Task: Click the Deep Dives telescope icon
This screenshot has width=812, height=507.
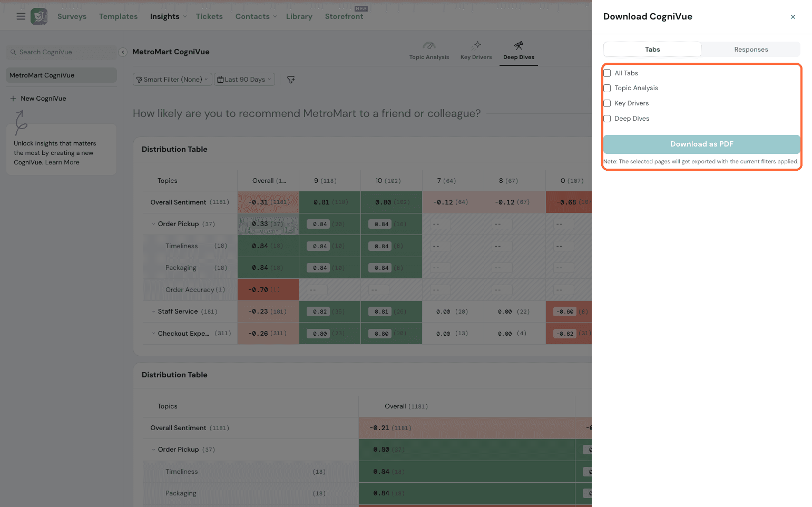Action: pos(518,46)
